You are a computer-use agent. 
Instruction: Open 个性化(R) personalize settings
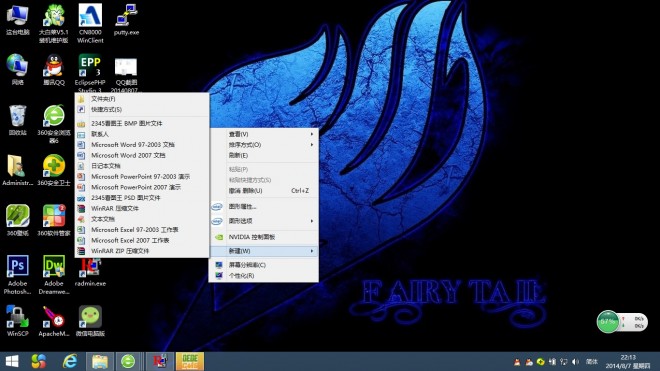[264, 276]
